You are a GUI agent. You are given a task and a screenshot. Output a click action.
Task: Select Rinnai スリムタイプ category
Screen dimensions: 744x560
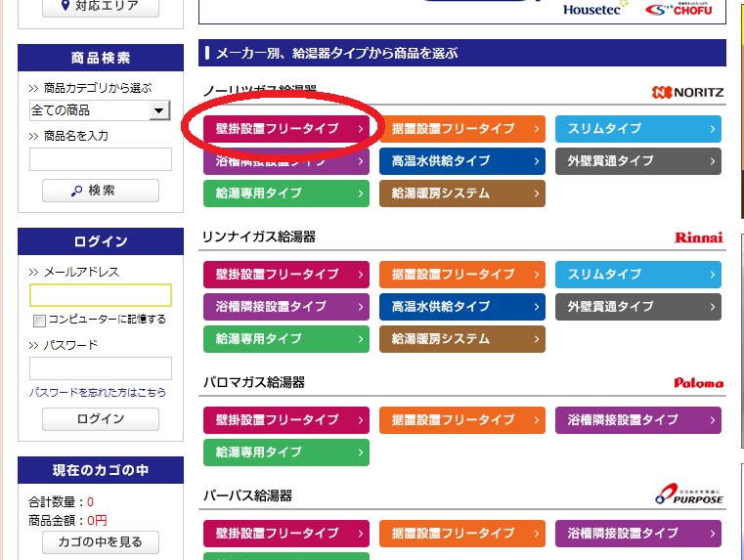click(638, 275)
